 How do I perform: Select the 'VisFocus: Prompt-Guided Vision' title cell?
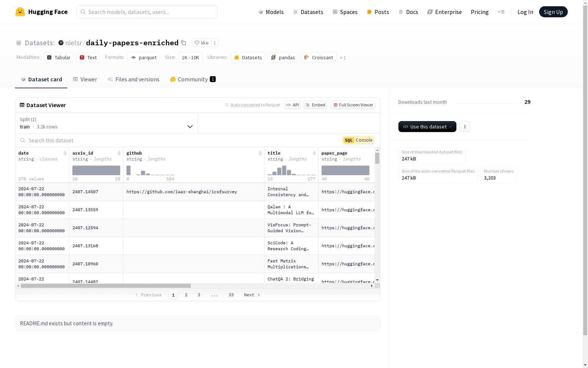pyautogui.click(x=291, y=228)
